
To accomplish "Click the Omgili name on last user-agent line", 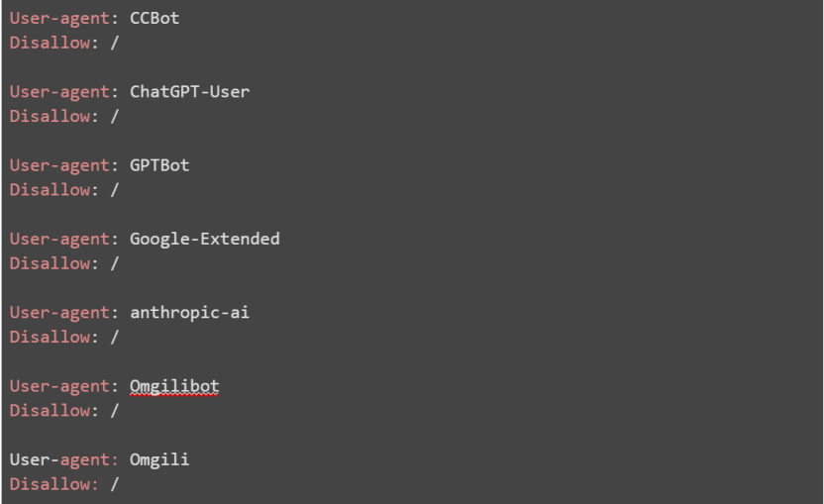I will tap(159, 459).
